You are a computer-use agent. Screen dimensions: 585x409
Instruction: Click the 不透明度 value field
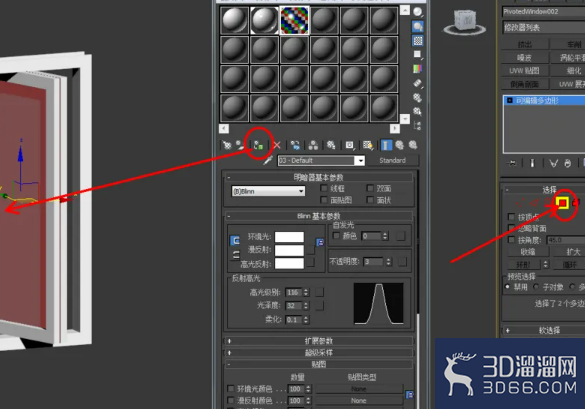click(x=373, y=262)
